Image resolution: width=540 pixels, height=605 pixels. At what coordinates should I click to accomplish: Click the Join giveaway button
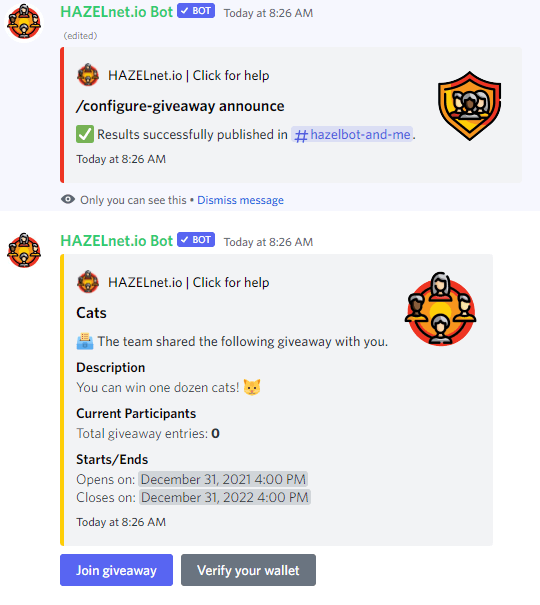click(x=116, y=570)
